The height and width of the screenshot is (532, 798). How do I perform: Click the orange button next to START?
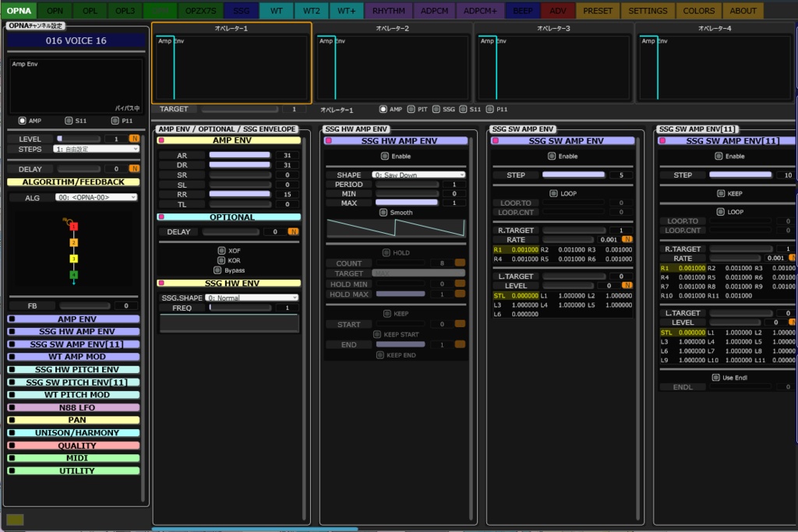(x=460, y=324)
